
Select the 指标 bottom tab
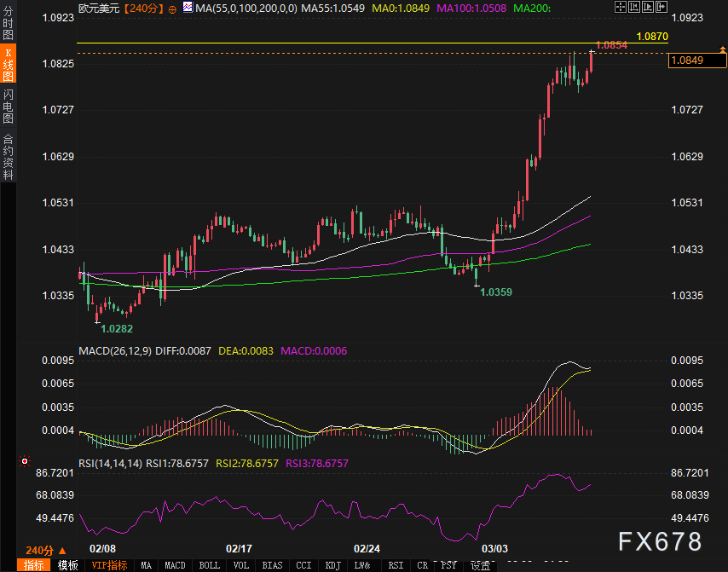[34, 565]
